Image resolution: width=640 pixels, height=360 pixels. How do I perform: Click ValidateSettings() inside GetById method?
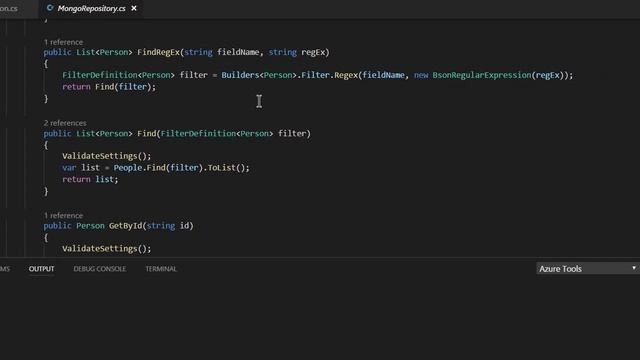pos(107,249)
